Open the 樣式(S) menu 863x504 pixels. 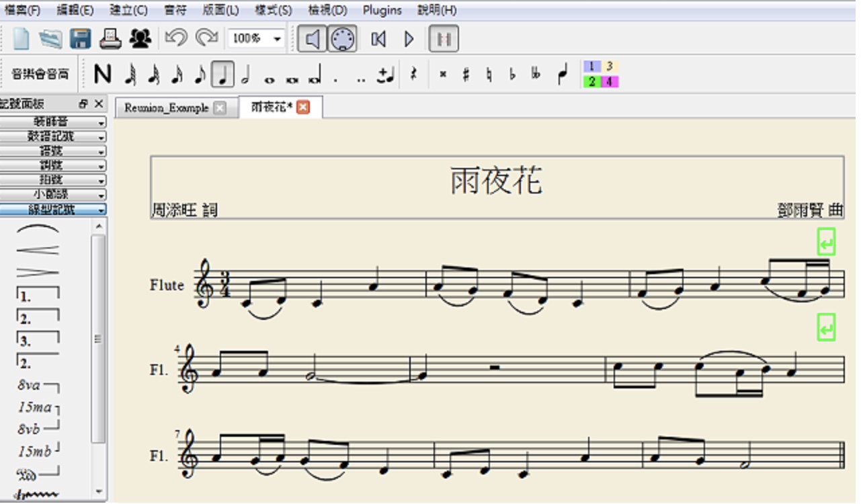coord(274,10)
